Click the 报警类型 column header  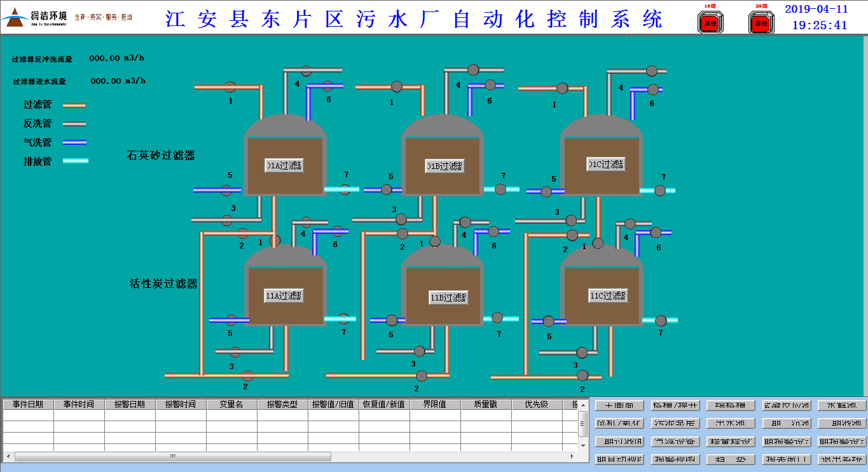(x=282, y=404)
